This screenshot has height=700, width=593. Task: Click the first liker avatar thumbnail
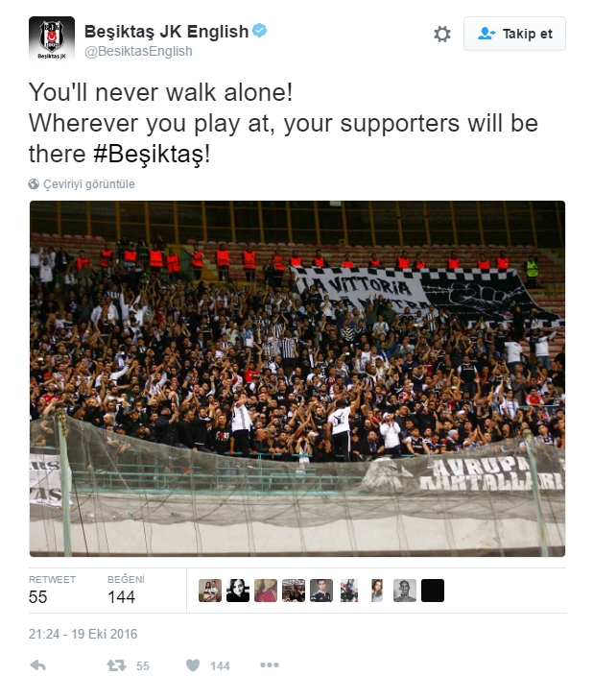click(210, 591)
